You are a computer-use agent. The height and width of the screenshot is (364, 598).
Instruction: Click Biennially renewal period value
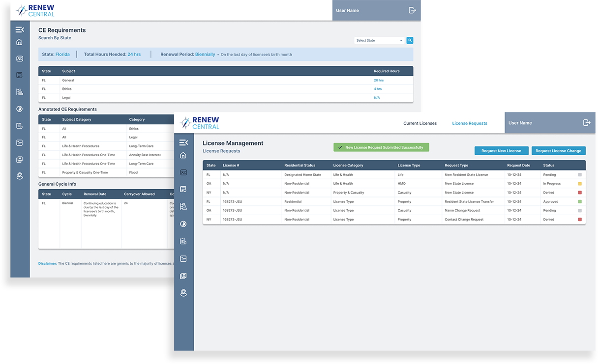pos(205,55)
